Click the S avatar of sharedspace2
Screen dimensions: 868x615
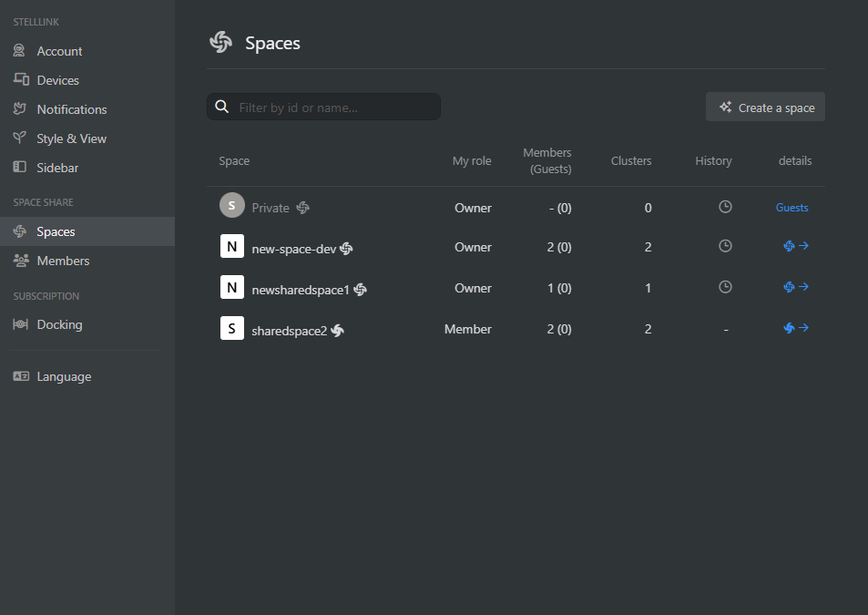pos(232,328)
